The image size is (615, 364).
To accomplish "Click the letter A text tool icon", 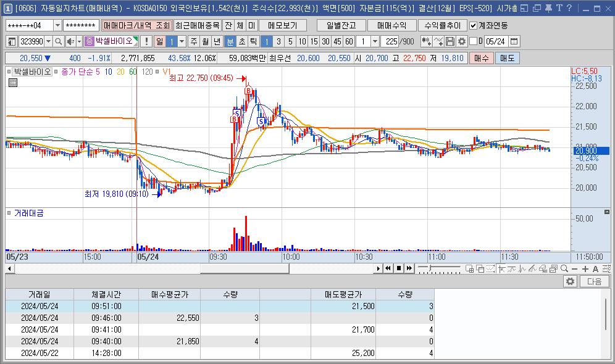I will [595, 269].
